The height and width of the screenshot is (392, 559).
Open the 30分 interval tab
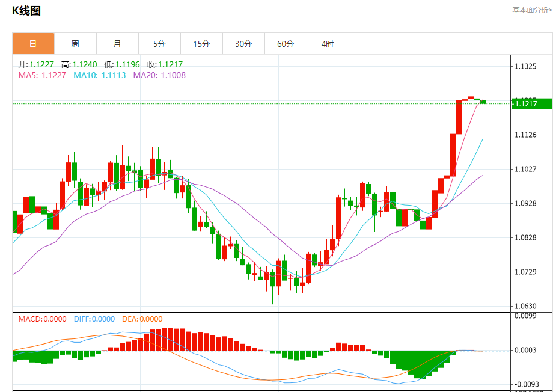tap(243, 44)
